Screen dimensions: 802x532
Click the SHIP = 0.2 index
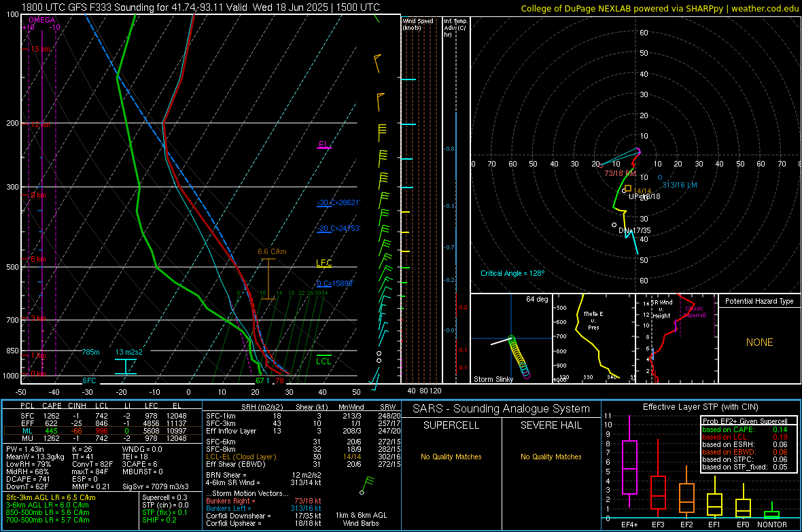click(x=159, y=520)
